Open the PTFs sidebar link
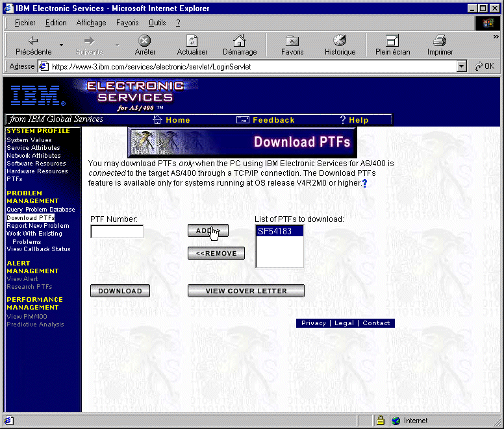This screenshot has height=429, width=504. (x=14, y=179)
